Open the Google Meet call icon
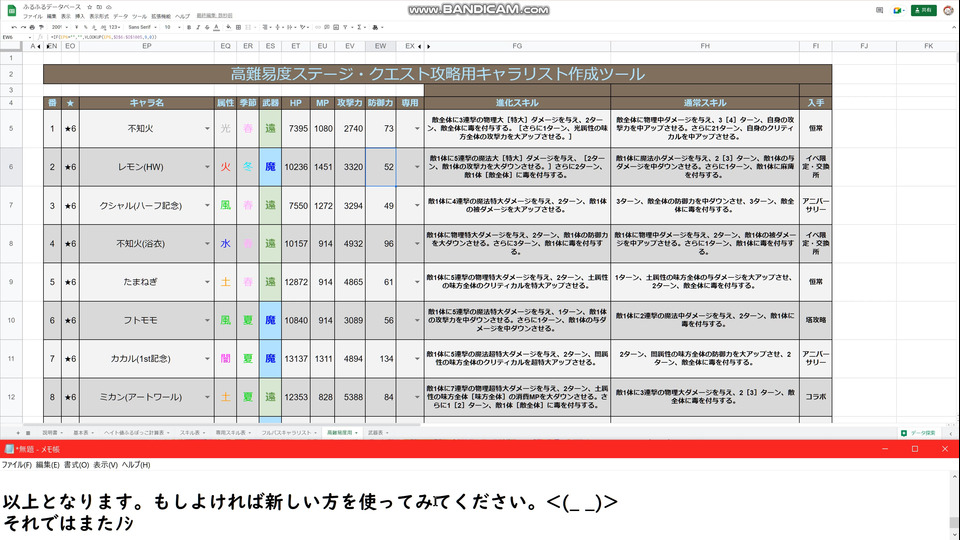Viewport: 960px width, 540px height. click(898, 10)
